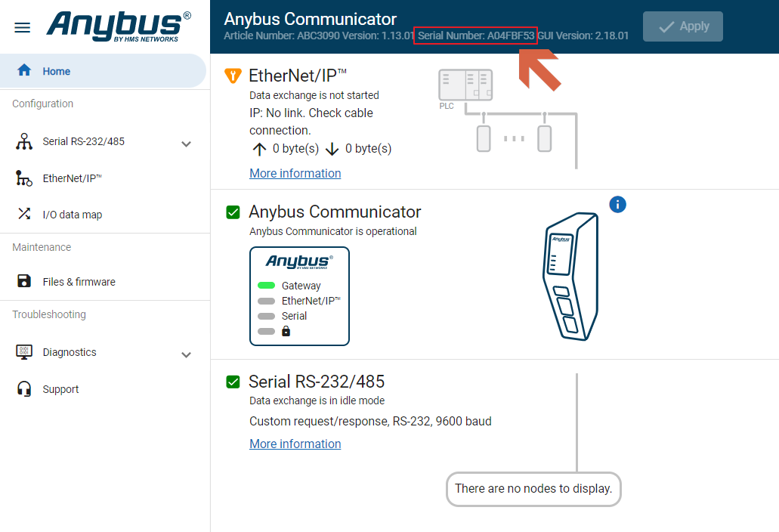Click the green check beside Serial RS-232/485
Image resolution: width=779 pixels, height=532 pixels.
point(233,382)
